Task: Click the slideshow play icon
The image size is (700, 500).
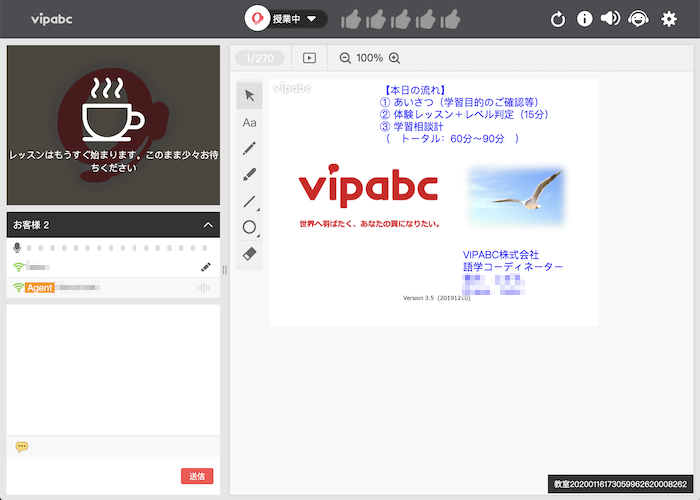Action: (309, 58)
